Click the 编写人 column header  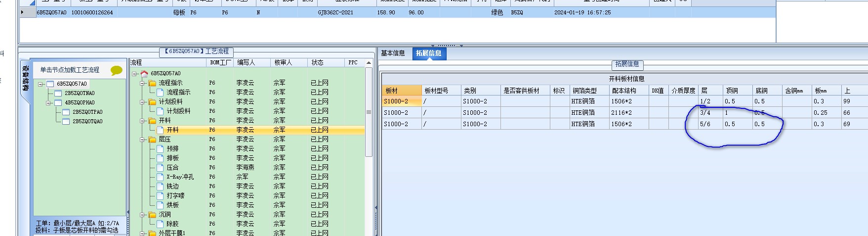[x=252, y=62]
